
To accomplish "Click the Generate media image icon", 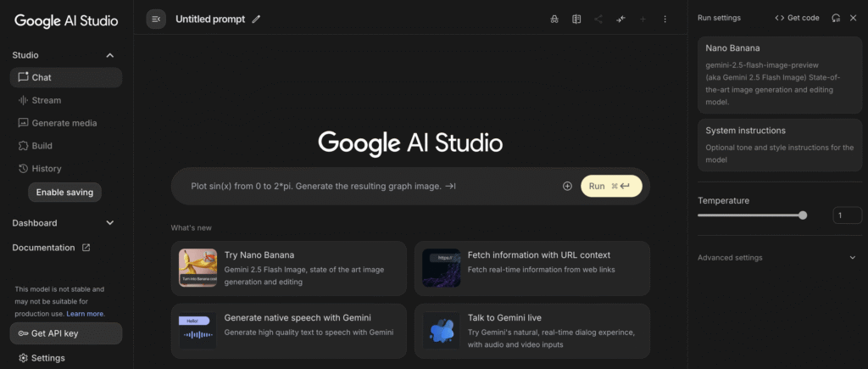I will [23, 123].
